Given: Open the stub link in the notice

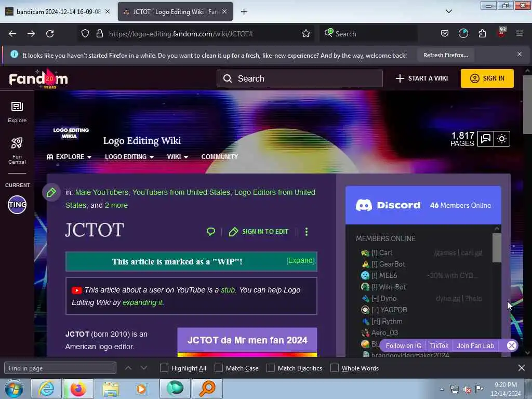Looking at the screenshot, I should pyautogui.click(x=228, y=290).
